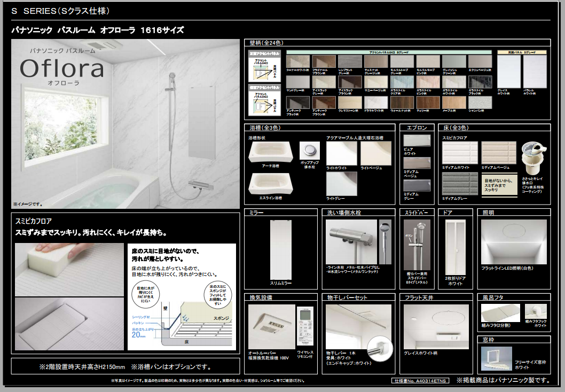Image resolution: width=565 pixels, height=392 pixels.
Task: Click the 側面アクセントパネル layout diagram
Action: pyautogui.click(x=264, y=100)
